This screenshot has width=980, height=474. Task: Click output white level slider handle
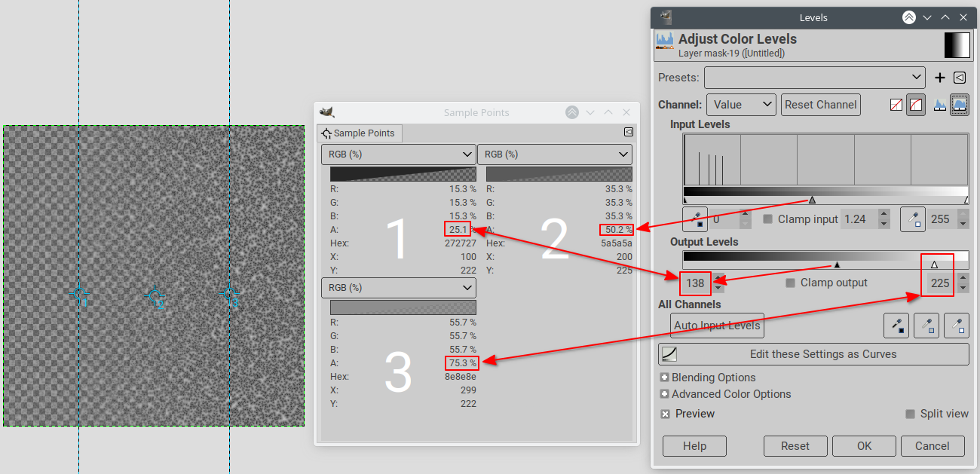(934, 265)
